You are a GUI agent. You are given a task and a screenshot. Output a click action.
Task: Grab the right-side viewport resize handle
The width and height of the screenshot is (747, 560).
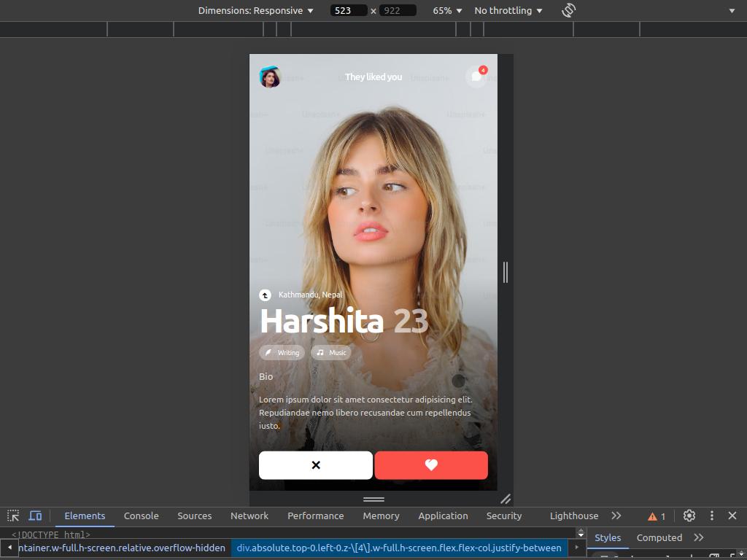click(x=506, y=273)
